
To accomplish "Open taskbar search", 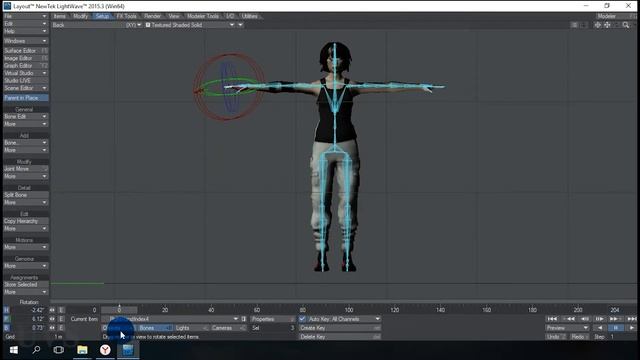I will (36, 350).
